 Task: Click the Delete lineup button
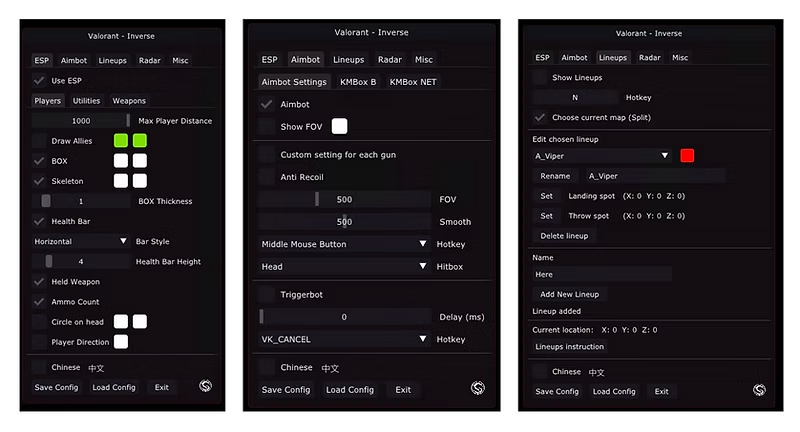tap(564, 236)
